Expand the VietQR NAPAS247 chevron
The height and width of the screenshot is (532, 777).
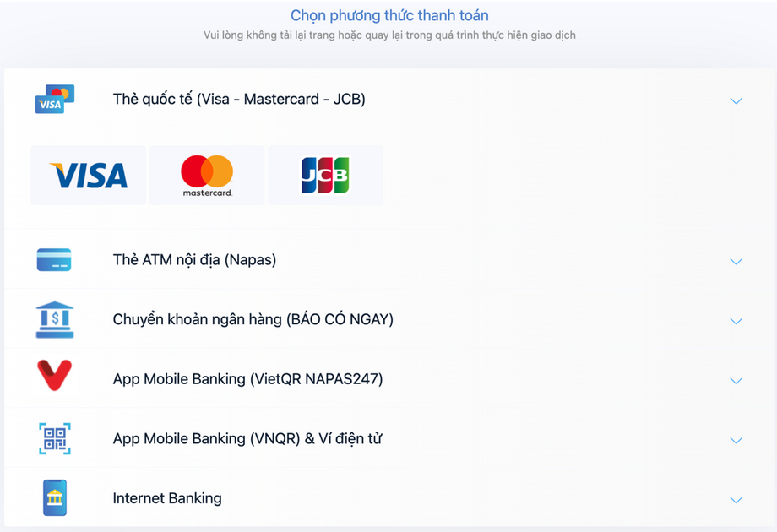coord(736,381)
